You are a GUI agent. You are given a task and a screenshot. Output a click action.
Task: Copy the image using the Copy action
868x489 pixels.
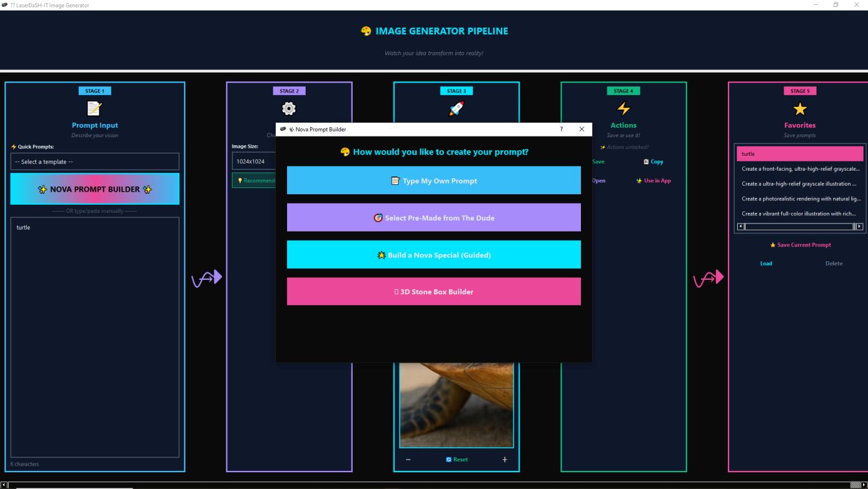point(653,162)
